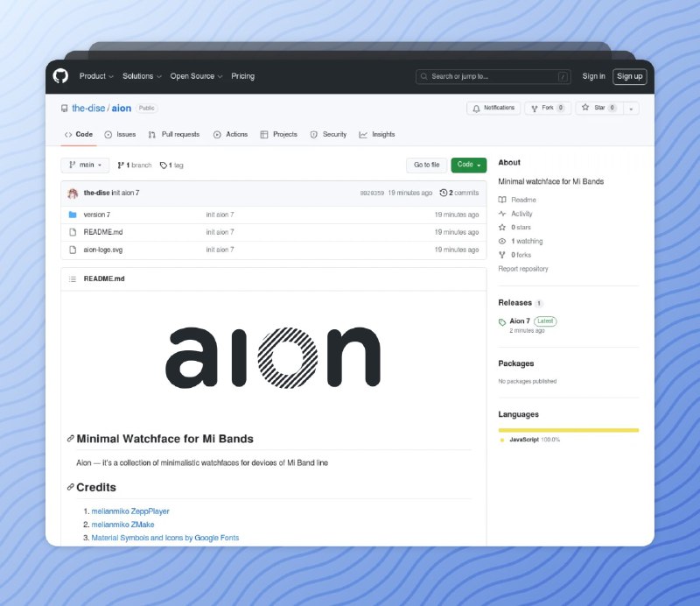Open the melianmiko ZeppPlayer link
700x606 pixels.
130,511
